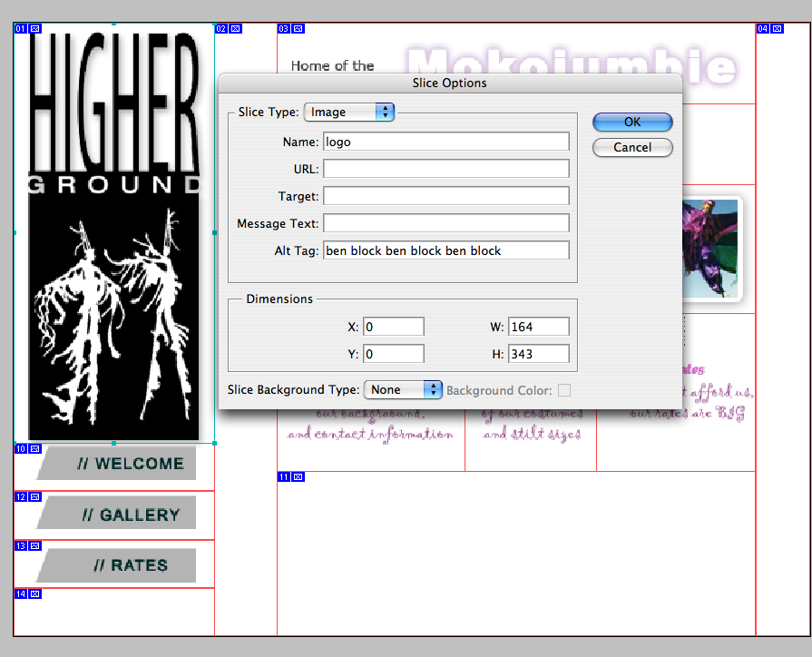Click the image badge icon of slice 14
The width and height of the screenshot is (812, 657).
[x=34, y=593]
